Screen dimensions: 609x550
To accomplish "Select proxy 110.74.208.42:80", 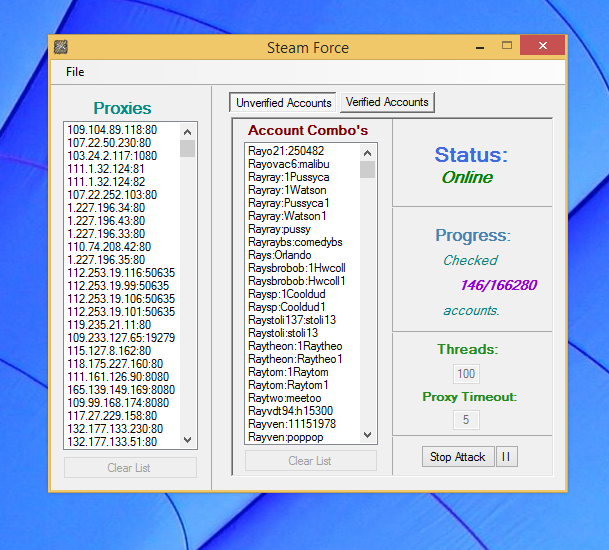I will point(109,247).
